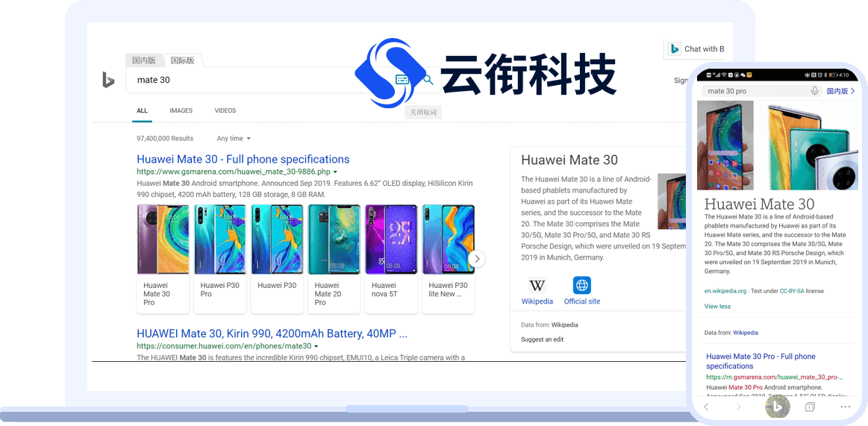Open HUAWEI Mate 30, Kirin 990 result link
The width and height of the screenshot is (868, 426).
[272, 333]
